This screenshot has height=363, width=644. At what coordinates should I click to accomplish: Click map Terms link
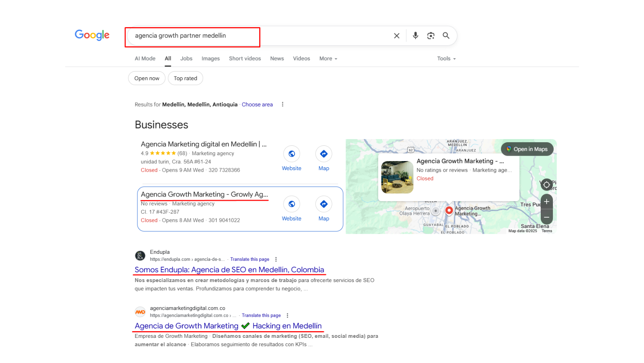(547, 231)
